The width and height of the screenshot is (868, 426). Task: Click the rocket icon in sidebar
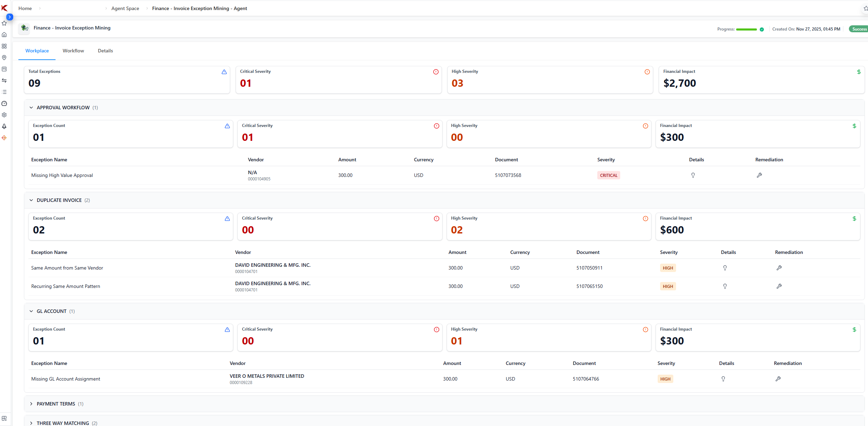[4, 126]
